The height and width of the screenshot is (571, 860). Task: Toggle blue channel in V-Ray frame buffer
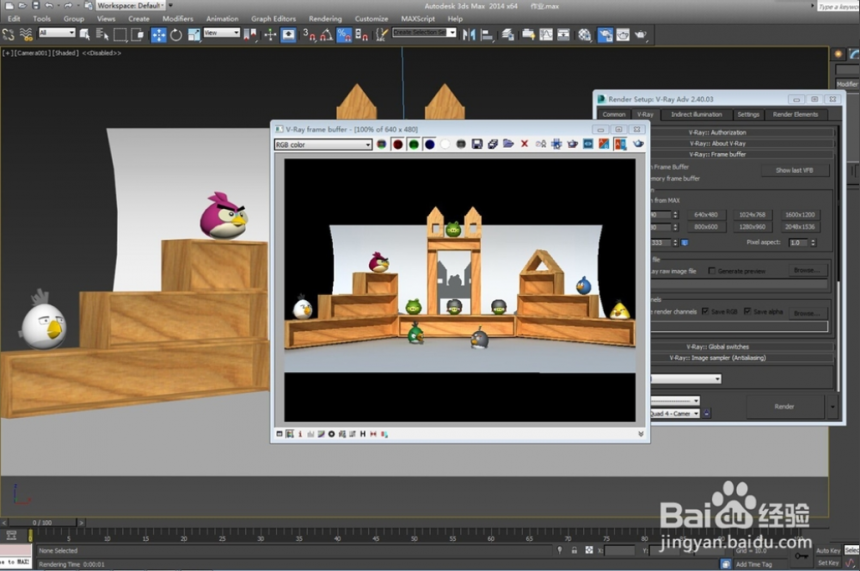(429, 144)
